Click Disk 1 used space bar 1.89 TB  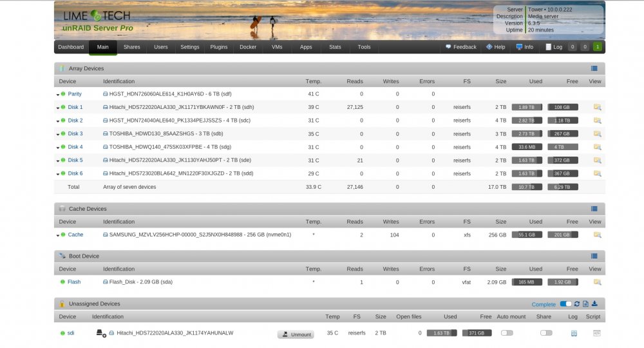527,107
